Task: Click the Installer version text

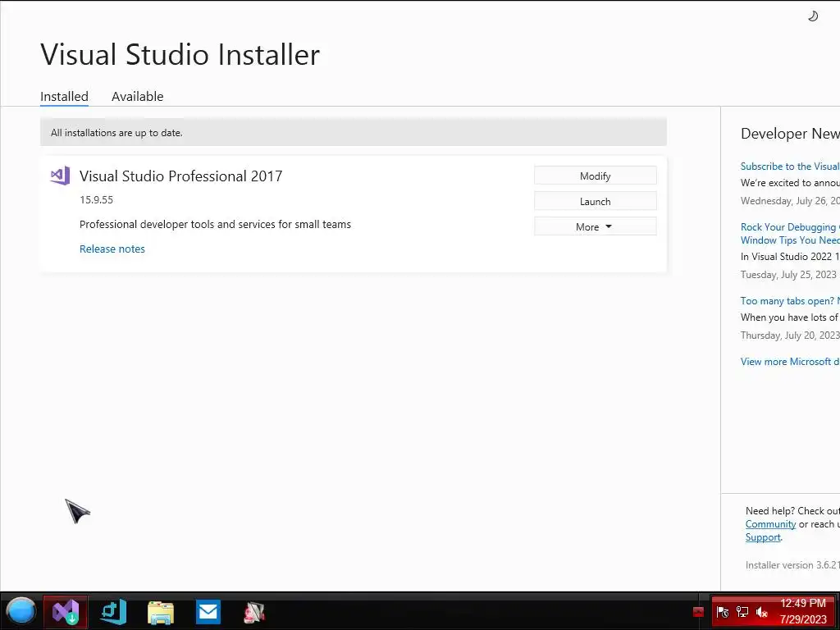Action: (x=792, y=564)
